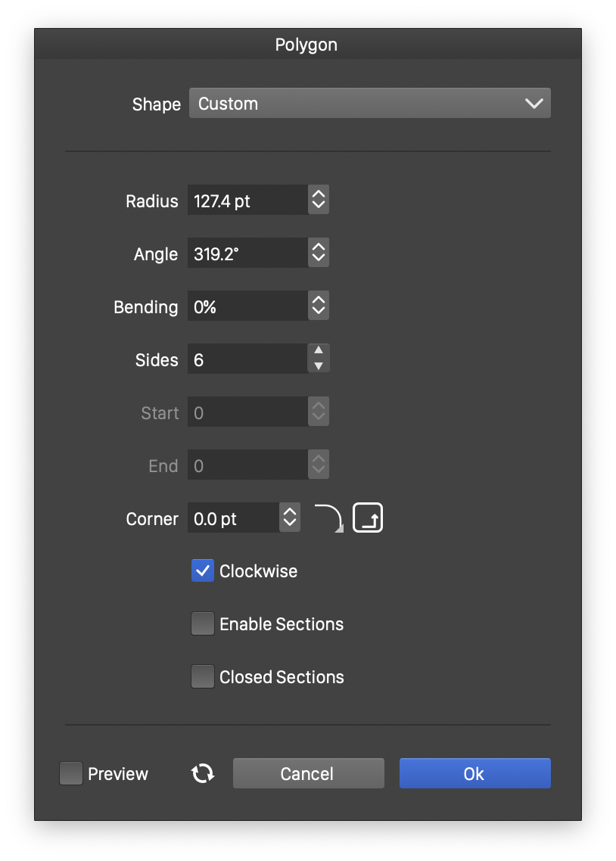The height and width of the screenshot is (861, 616).
Task: Enable the Enable Sections checkbox
Action: click(x=203, y=624)
